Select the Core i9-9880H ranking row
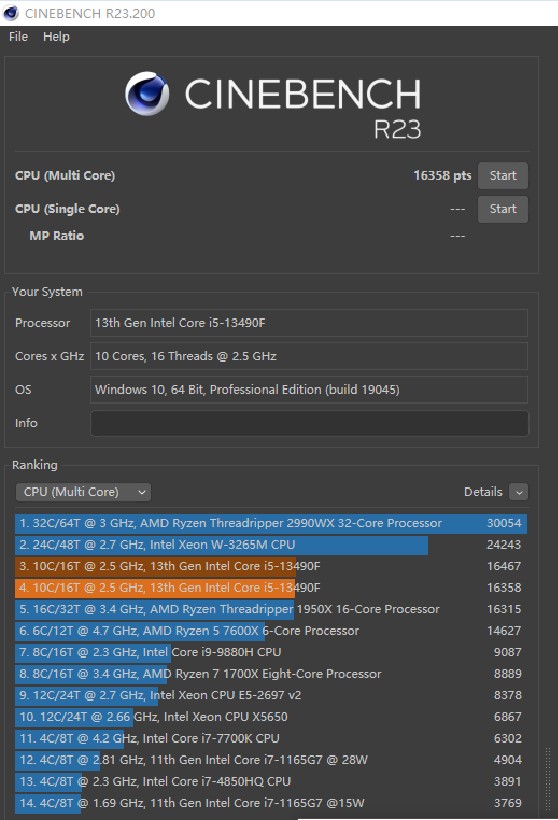Viewport: 558px width, 820px height. pos(271,652)
